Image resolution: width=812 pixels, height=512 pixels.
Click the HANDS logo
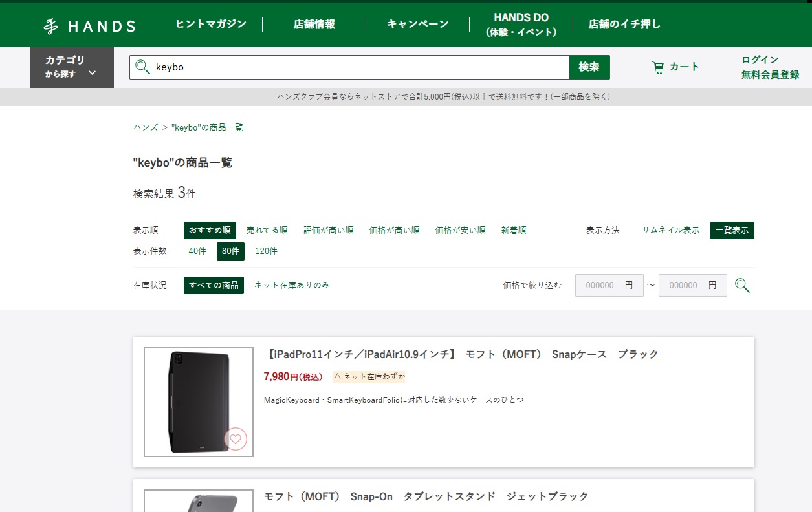pos(89,26)
